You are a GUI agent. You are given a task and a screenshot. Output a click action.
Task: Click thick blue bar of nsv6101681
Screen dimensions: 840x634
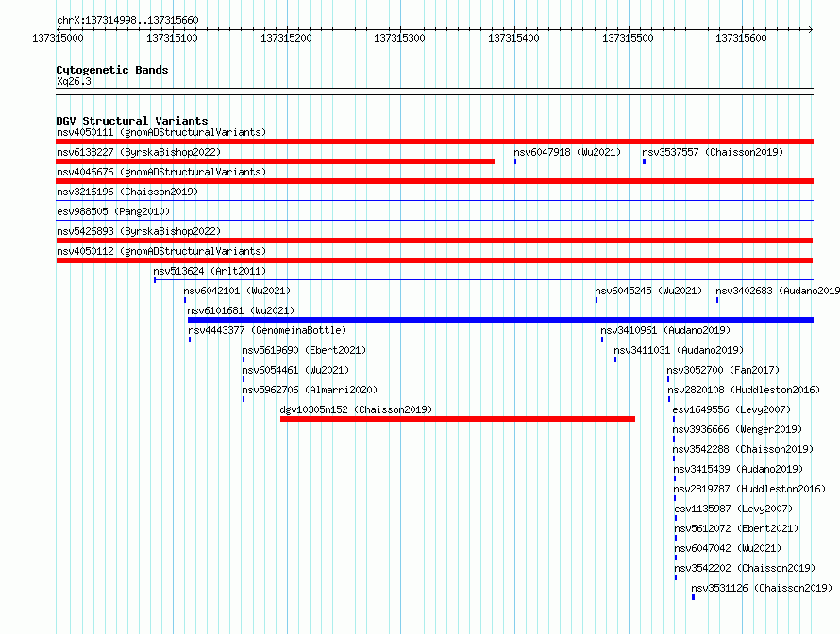click(x=500, y=320)
